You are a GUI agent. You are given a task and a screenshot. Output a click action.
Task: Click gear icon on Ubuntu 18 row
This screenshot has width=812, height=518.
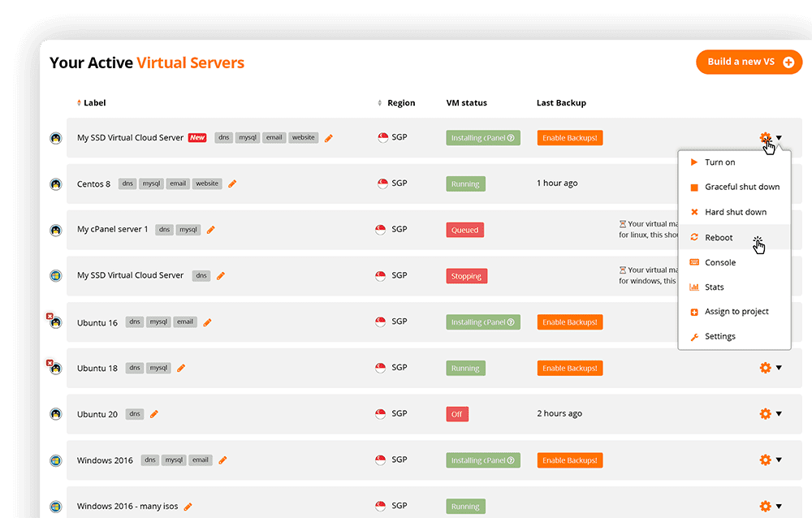(765, 368)
